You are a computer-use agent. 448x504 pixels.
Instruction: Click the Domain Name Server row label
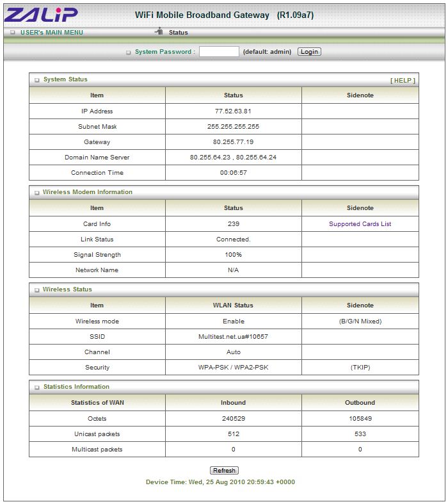[x=97, y=158]
